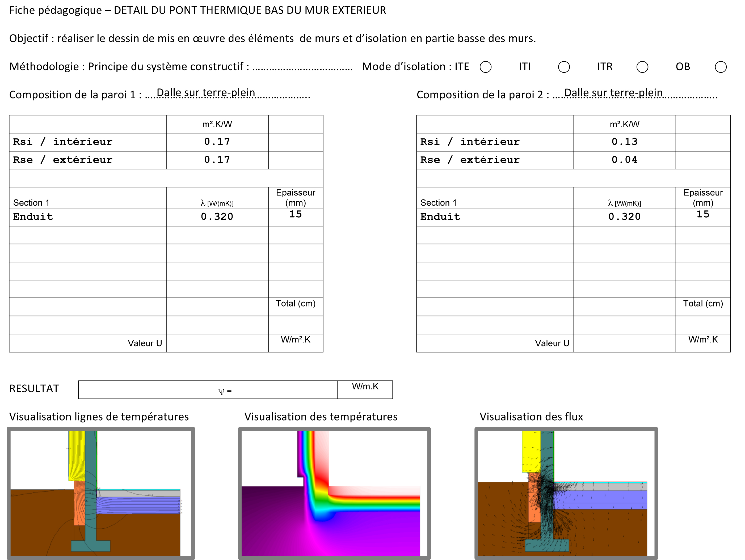The width and height of the screenshot is (745, 560).
Task: Click the λ value 0.320 in paroi 1 table
Action: [x=217, y=217]
